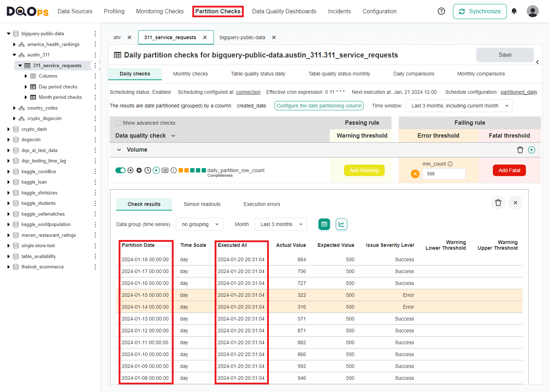Edit the min_count value field
The height and width of the screenshot is (392, 550).
coord(444,174)
